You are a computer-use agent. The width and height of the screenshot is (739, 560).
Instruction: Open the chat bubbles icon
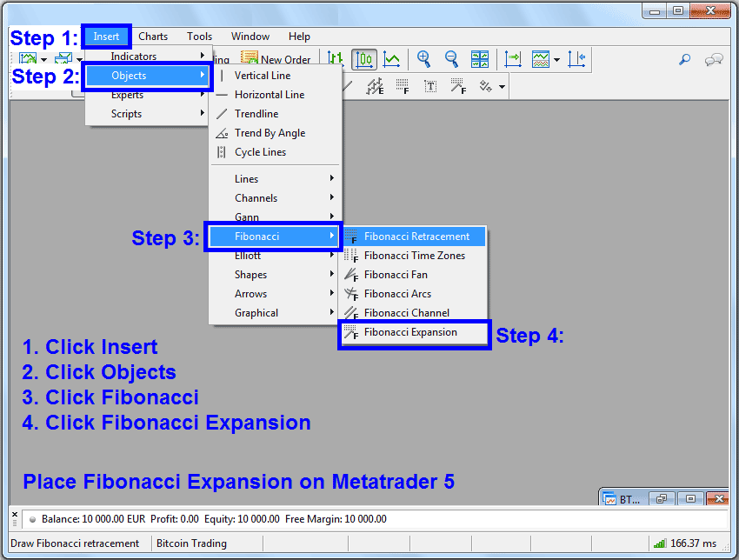(x=714, y=59)
